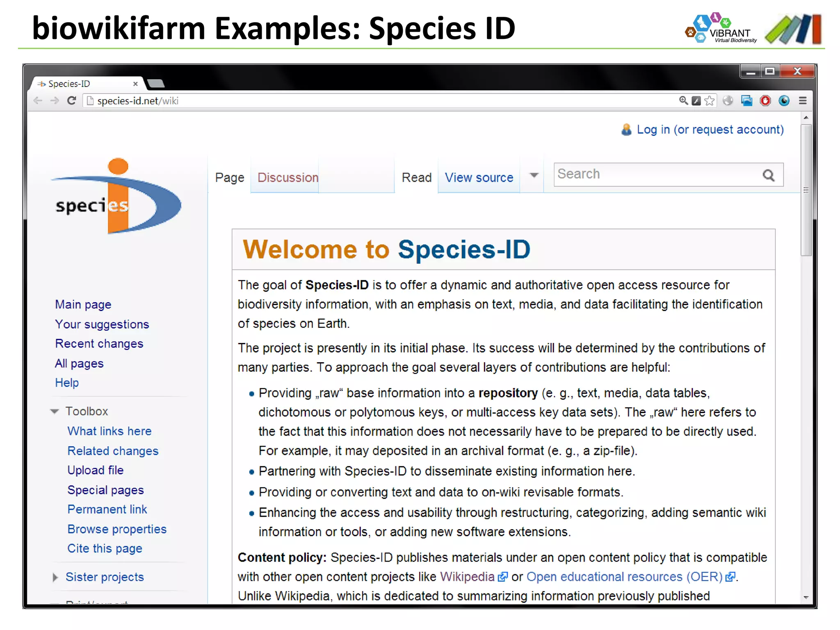Click the browser forward arrow
This screenshot has height=630, width=840.
click(55, 100)
